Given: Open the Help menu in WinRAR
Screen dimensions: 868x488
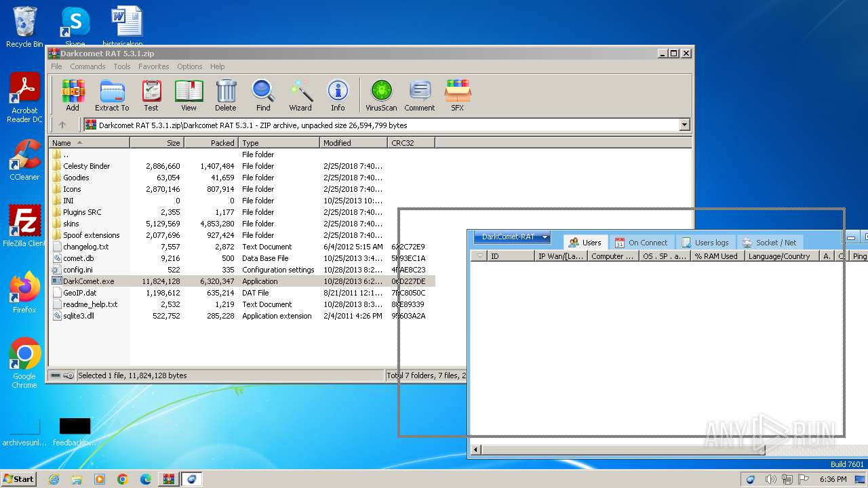Looking at the screenshot, I should (x=217, y=66).
